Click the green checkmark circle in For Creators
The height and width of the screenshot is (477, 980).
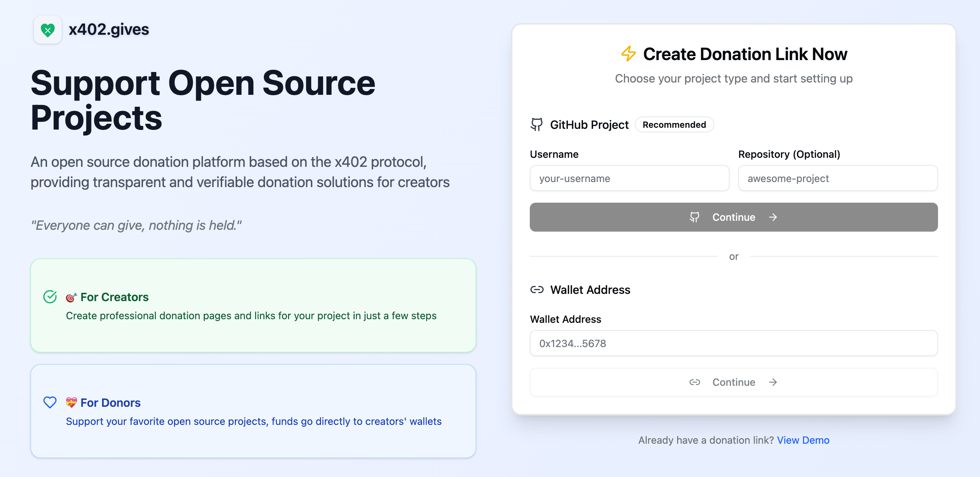[x=50, y=297]
